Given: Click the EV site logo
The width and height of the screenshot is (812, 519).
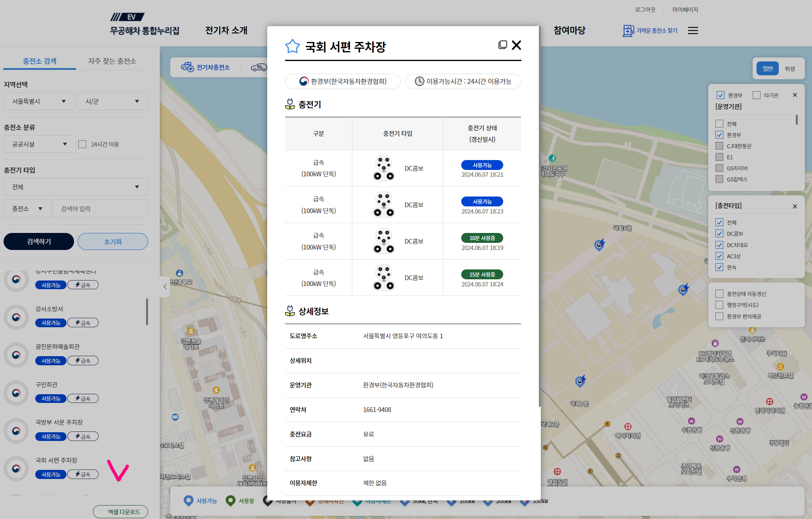Looking at the screenshot, I should click(127, 17).
